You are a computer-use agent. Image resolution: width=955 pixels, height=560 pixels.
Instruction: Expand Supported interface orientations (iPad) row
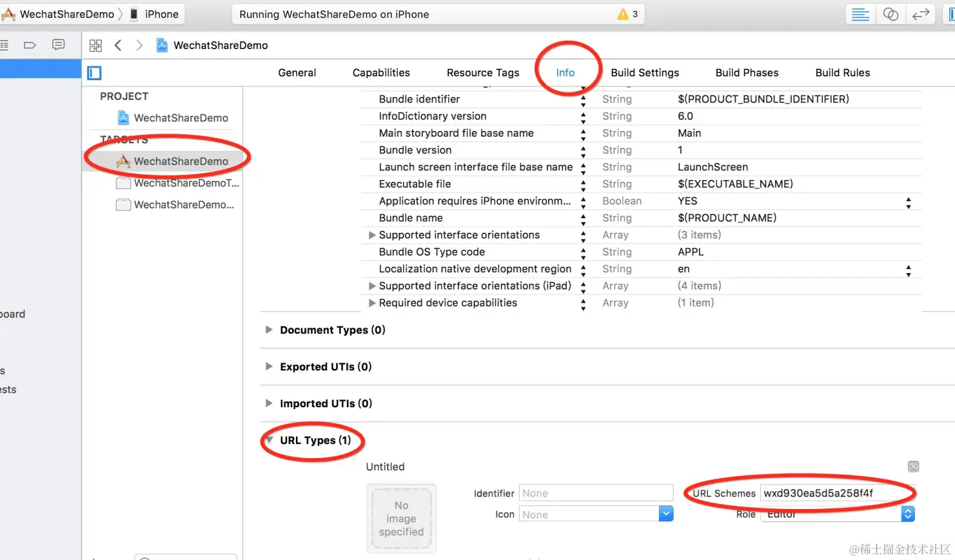point(372,286)
